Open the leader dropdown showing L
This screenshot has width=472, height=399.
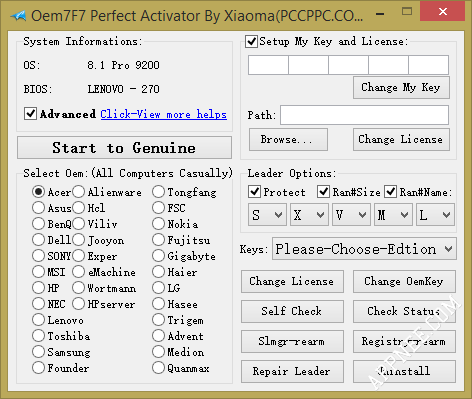(435, 215)
